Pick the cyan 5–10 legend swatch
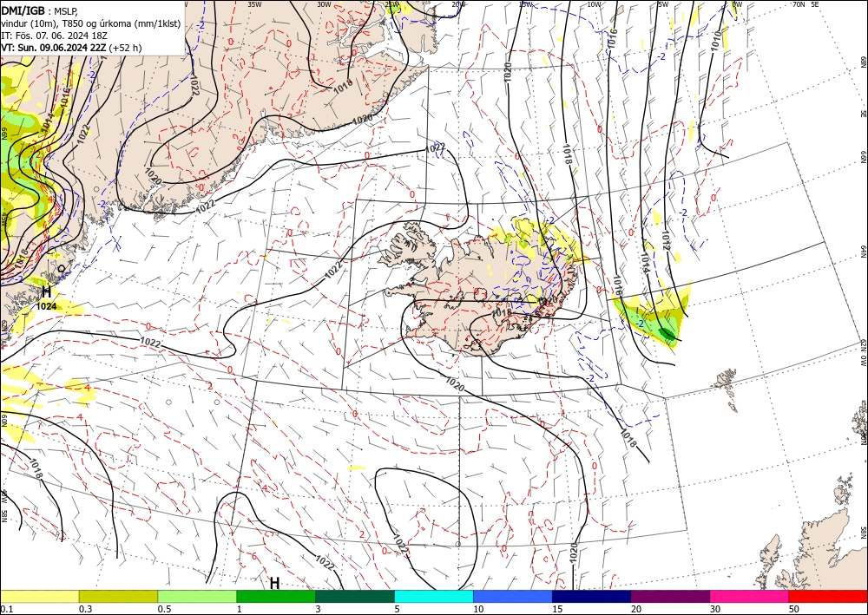Viewport: 868px width, 615px height. (434, 596)
